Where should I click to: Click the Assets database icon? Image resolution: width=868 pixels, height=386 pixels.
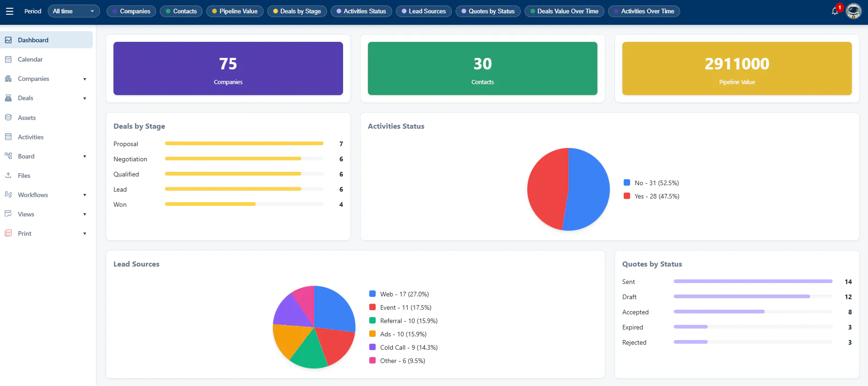point(8,118)
